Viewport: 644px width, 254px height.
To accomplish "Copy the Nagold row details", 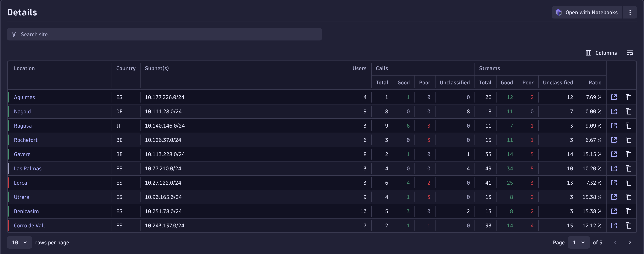I will pos(629,112).
